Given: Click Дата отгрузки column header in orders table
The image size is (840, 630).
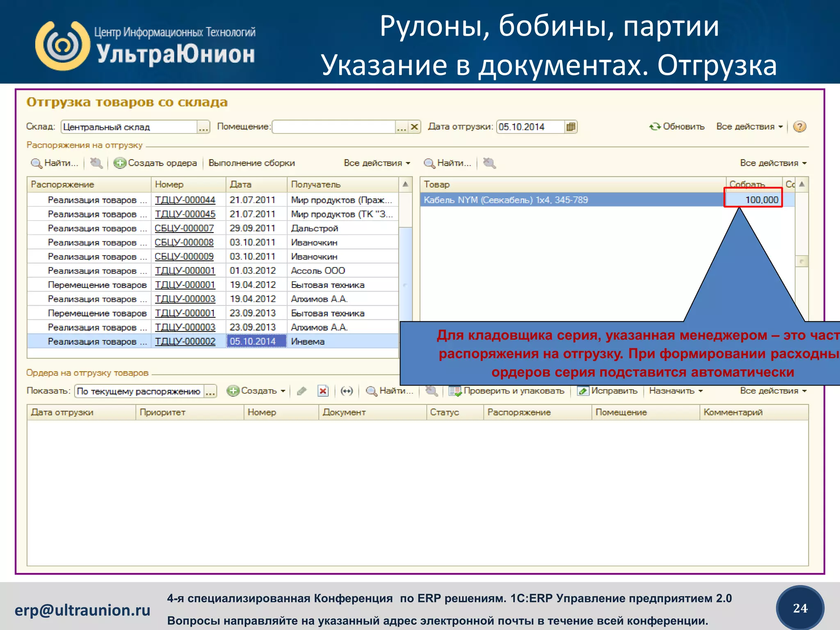Looking at the screenshot, I should coord(82,413).
